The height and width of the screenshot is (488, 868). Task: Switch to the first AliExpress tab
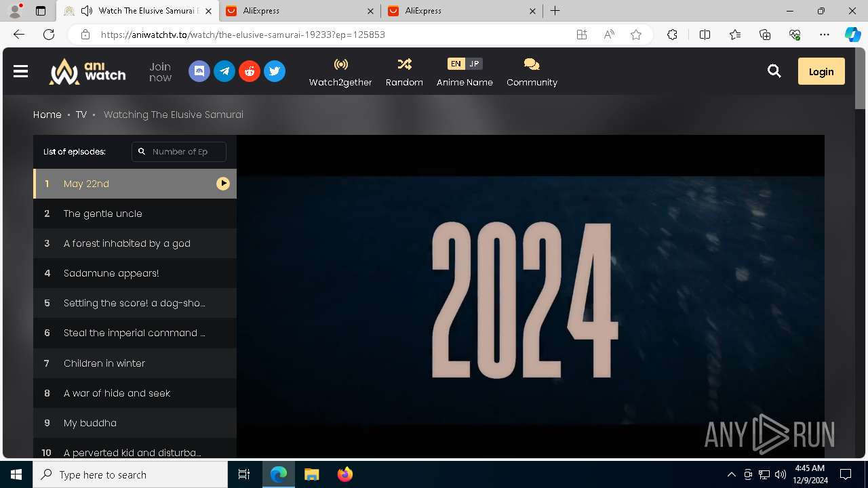click(x=300, y=11)
